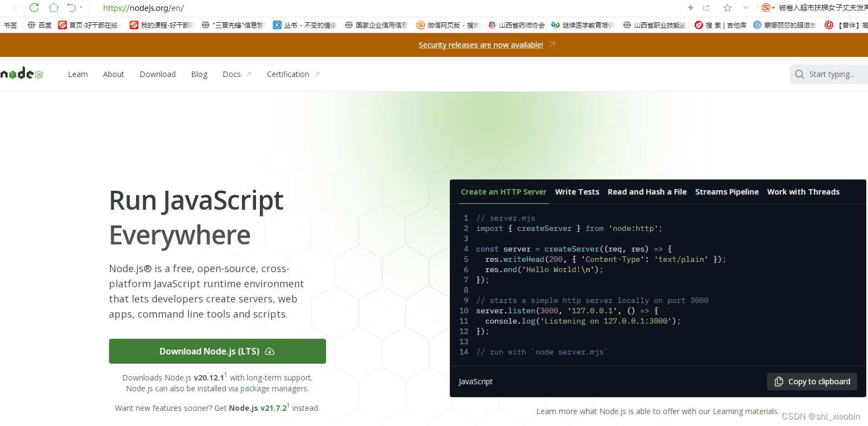The height and width of the screenshot is (426, 868).
Task: Click the 'Run JavaScript Everywhere' heading
Action: pos(196,218)
